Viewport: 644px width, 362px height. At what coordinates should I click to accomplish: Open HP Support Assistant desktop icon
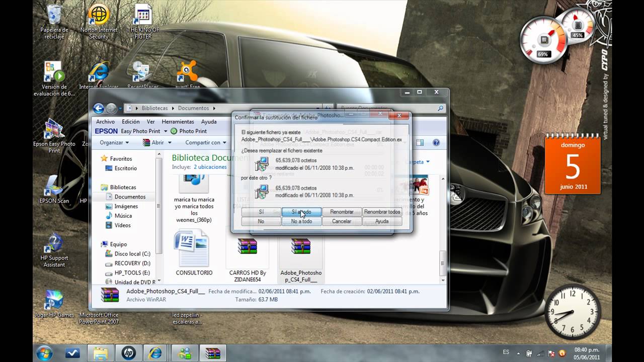tap(54, 250)
